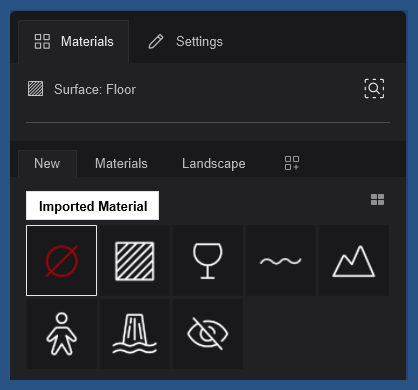Click the Imported Material tooltip label
This screenshot has width=418, height=390.
pos(93,206)
